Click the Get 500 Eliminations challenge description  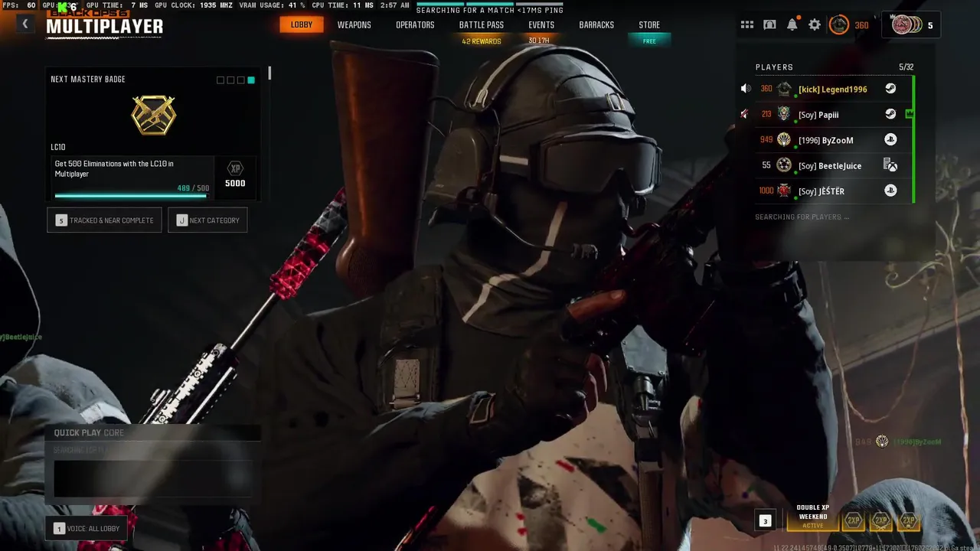114,168
